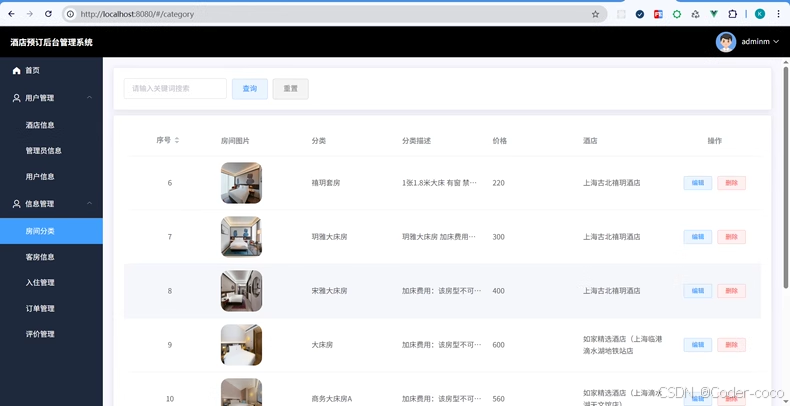Click hotel name in row 6
This screenshot has height=406, width=790.
click(612, 183)
